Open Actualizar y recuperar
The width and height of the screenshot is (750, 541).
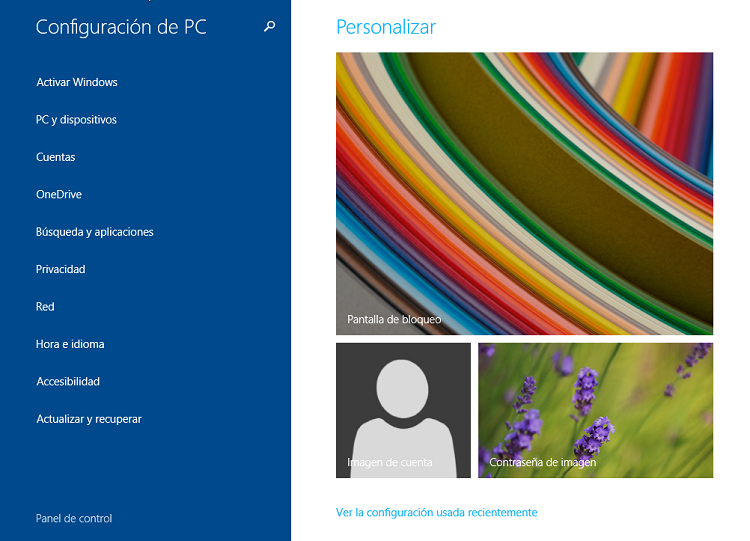(x=89, y=419)
